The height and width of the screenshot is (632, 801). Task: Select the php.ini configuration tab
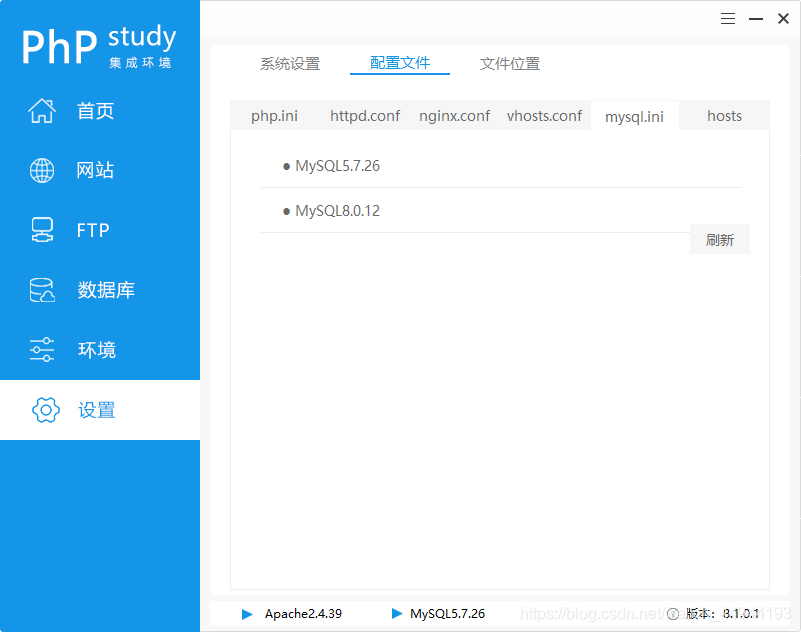(x=274, y=115)
